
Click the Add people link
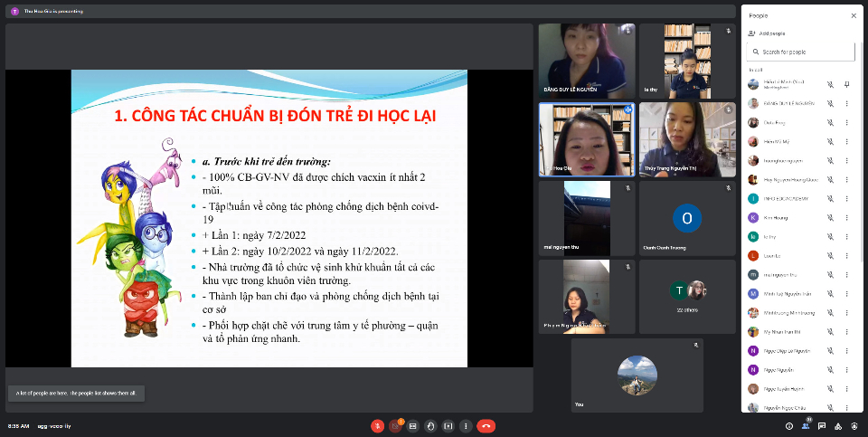pyautogui.click(x=771, y=33)
